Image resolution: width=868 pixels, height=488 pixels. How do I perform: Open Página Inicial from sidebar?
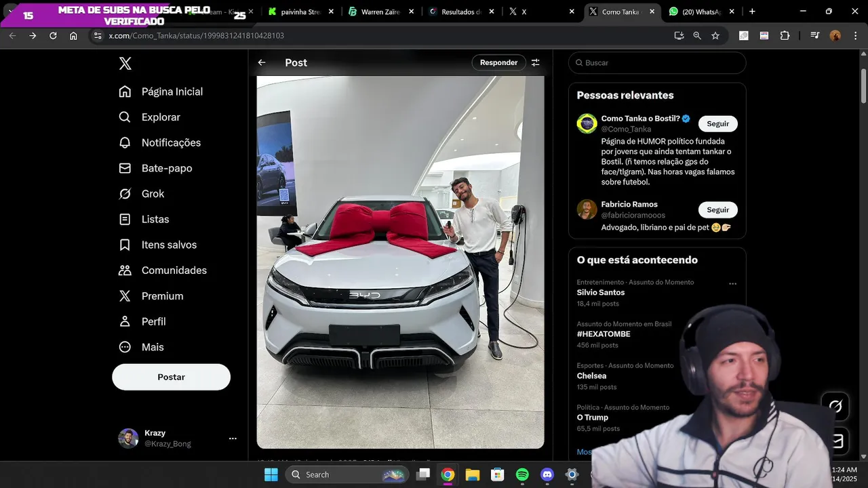[161, 91]
